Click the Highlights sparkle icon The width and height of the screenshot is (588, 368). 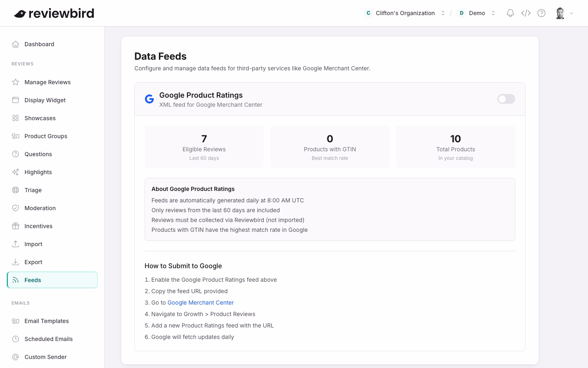[16, 172]
